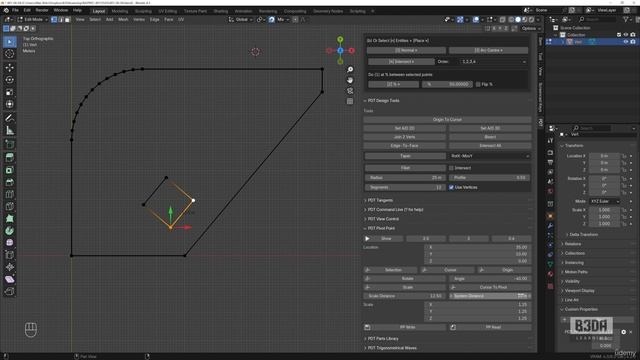The width and height of the screenshot is (640, 360).
Task: Click the Fillet Segments value field
Action: point(405,187)
